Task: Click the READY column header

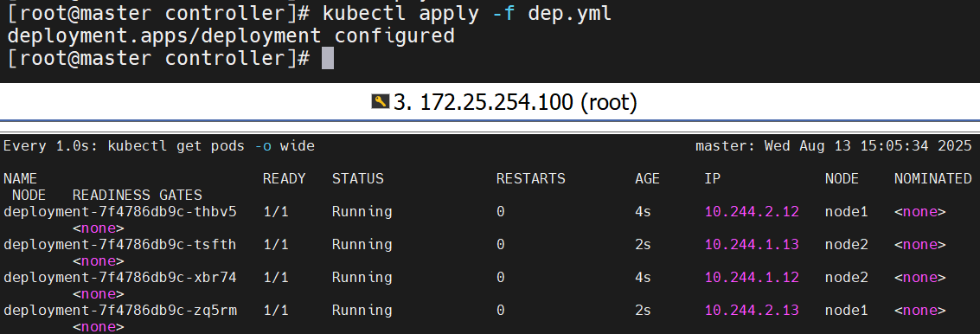Action: click(x=284, y=179)
